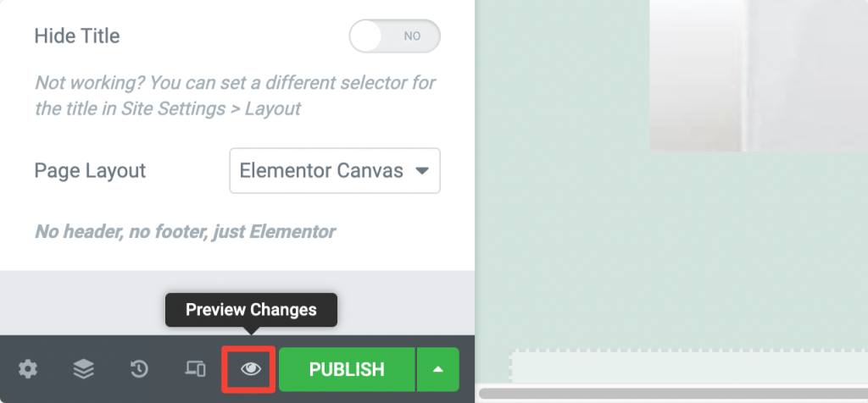868x403 pixels.
Task: Open the Page Layout dropdown
Action: (335, 171)
